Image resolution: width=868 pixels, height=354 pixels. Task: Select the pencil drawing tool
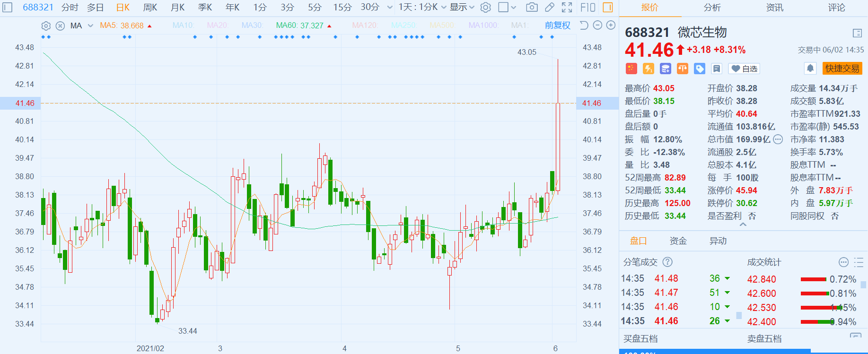click(549, 7)
